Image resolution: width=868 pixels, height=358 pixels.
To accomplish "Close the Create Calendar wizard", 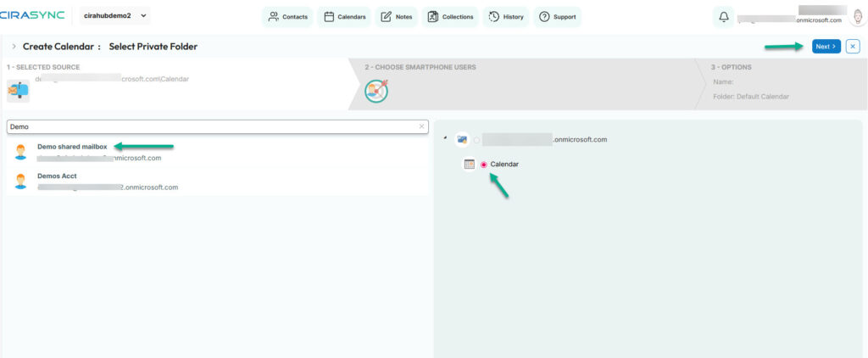I will coord(853,47).
